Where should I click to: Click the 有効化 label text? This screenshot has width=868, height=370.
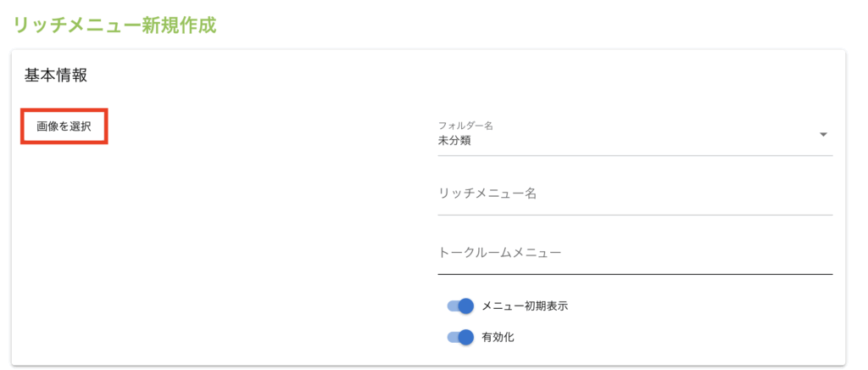click(498, 338)
